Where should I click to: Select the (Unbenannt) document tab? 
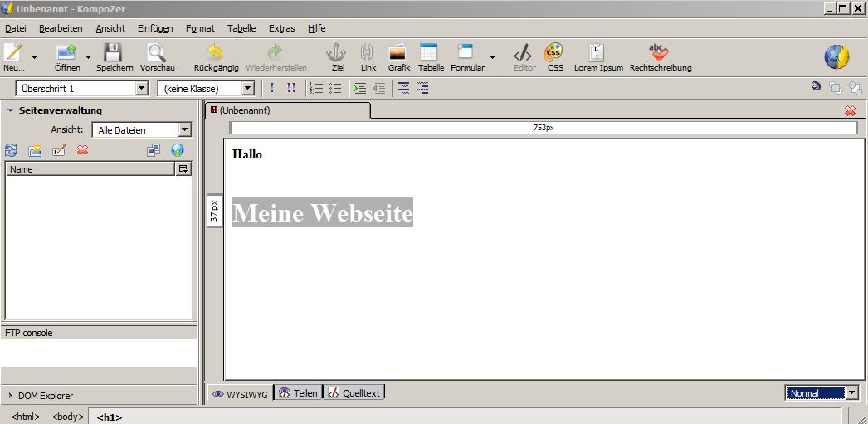[x=288, y=110]
